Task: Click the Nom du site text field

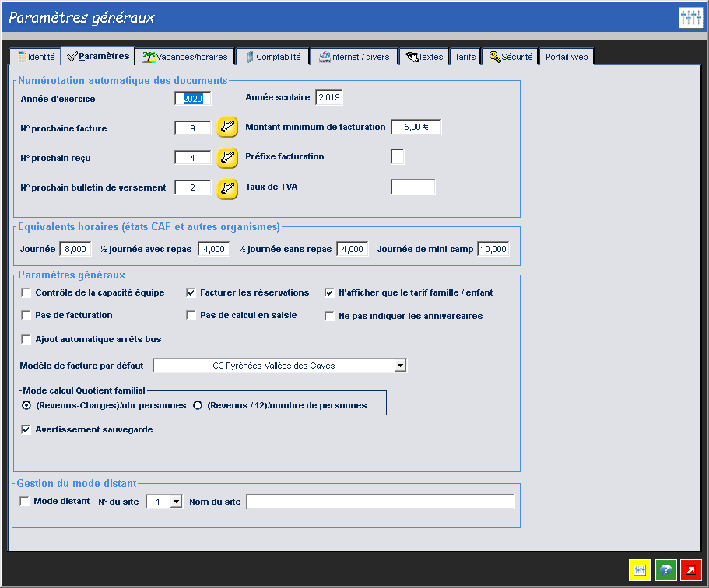Action: [381, 502]
